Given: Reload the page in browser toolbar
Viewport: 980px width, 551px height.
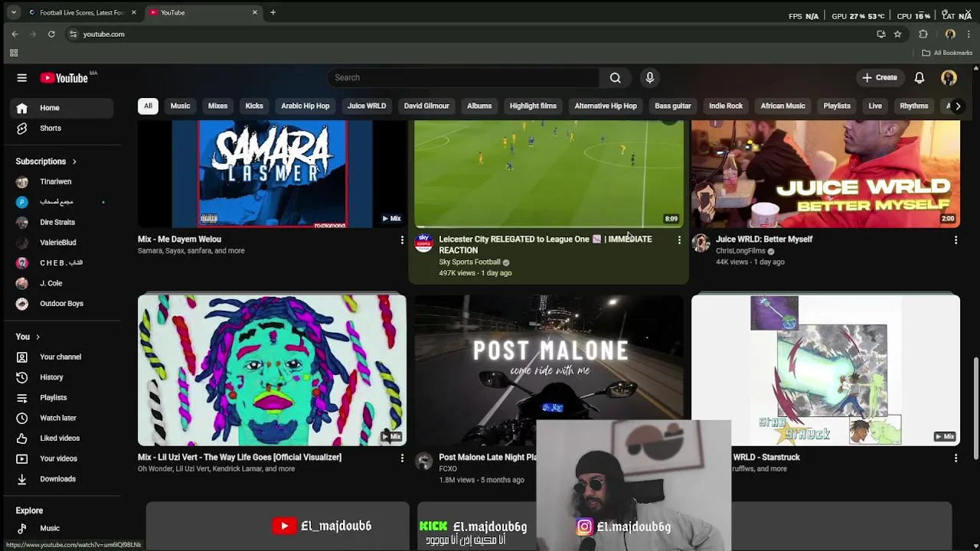Looking at the screenshot, I should 51,34.
